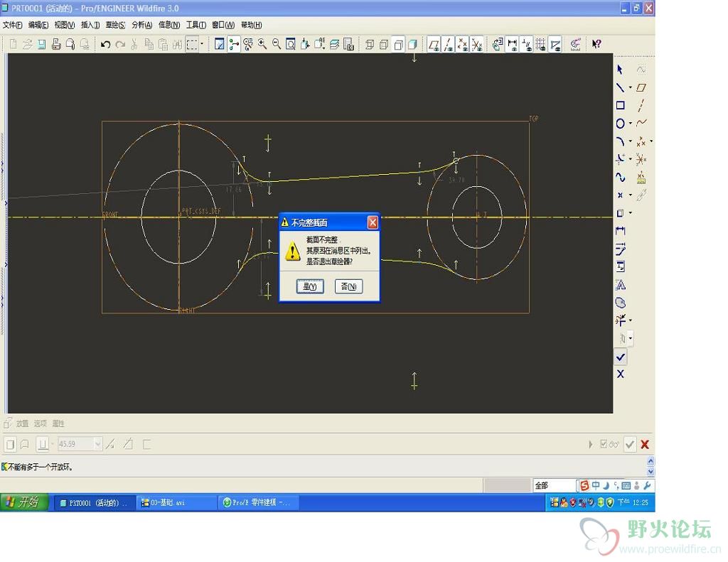The width and height of the screenshot is (728, 562).
Task: Toggle sketch constraints display
Action: (x=527, y=45)
